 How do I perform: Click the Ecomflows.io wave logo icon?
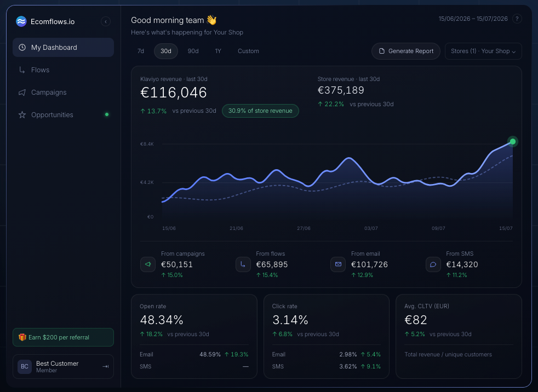click(x=21, y=21)
